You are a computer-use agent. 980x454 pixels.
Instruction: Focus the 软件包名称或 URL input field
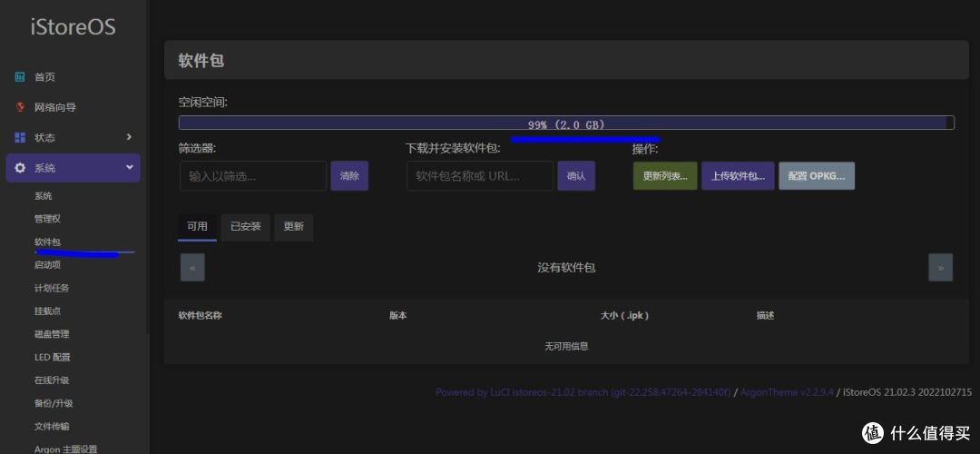coord(480,176)
